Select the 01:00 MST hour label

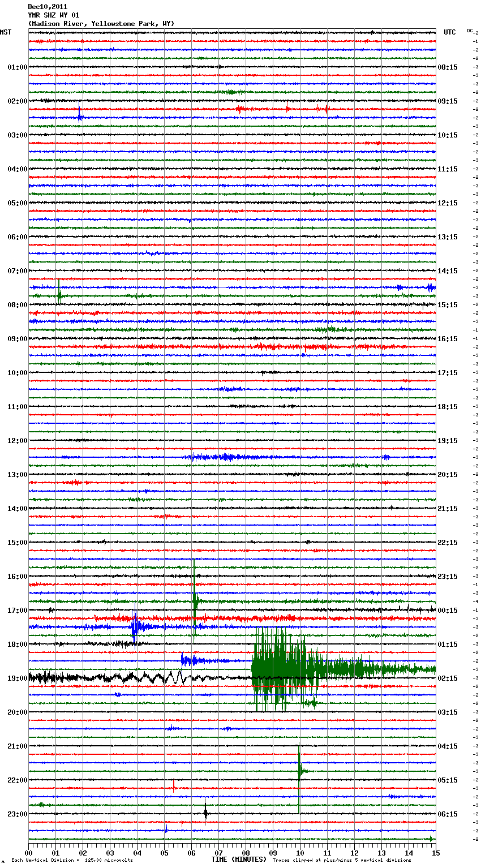click(x=18, y=67)
